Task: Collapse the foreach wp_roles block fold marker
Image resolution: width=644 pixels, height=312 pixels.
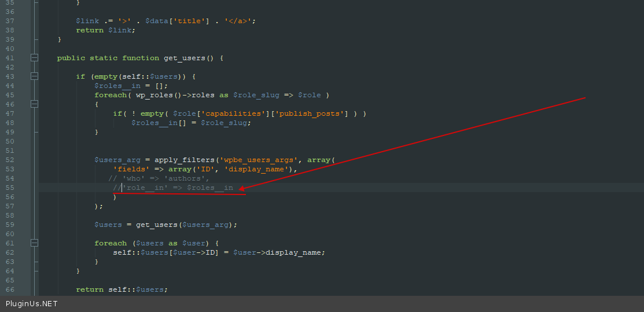Action: pyautogui.click(x=34, y=104)
